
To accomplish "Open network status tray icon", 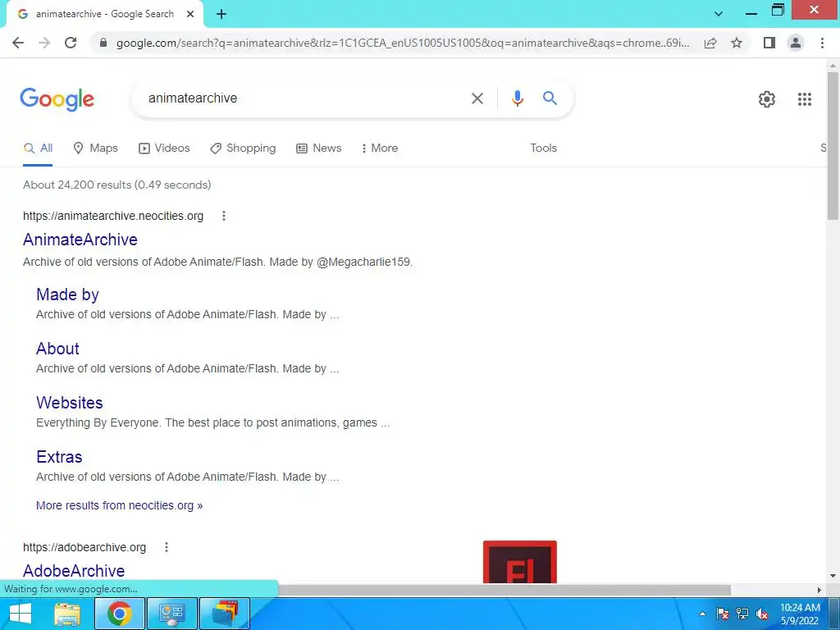I will tap(742, 614).
